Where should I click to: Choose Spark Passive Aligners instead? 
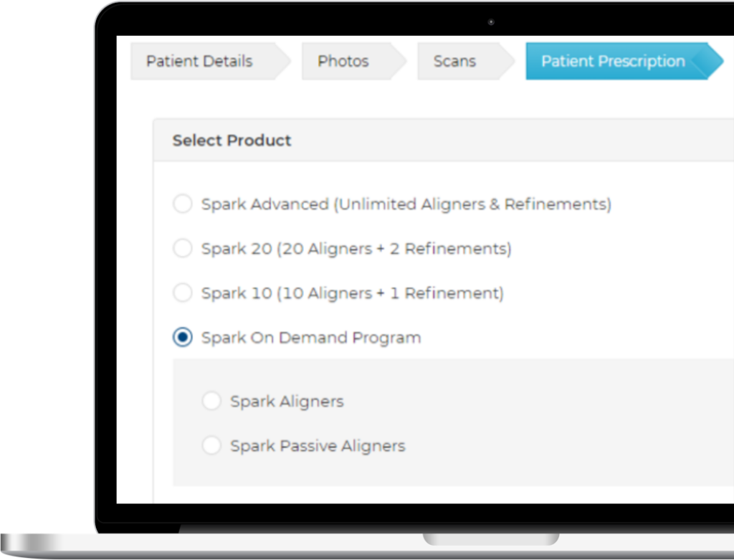(x=211, y=445)
